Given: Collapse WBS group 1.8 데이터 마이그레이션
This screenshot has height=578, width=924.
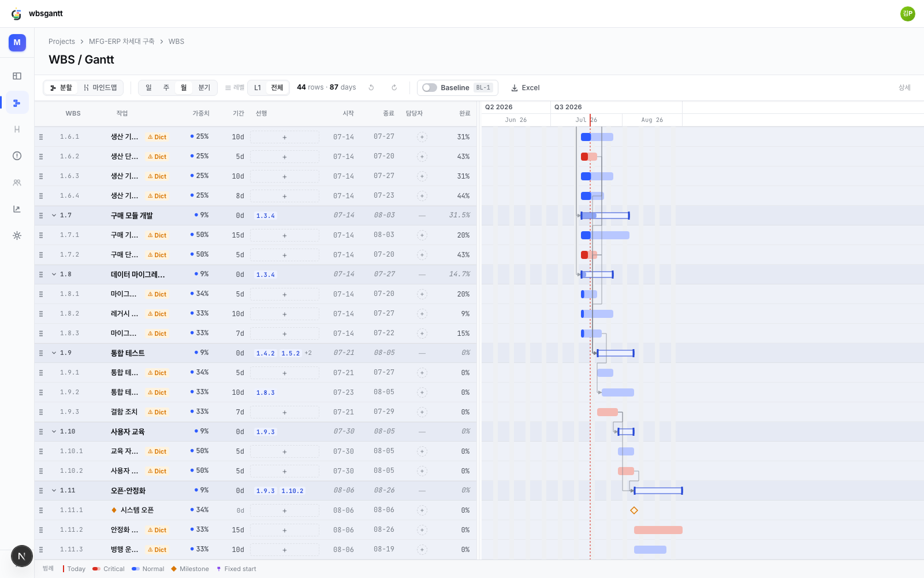Looking at the screenshot, I should (x=54, y=275).
